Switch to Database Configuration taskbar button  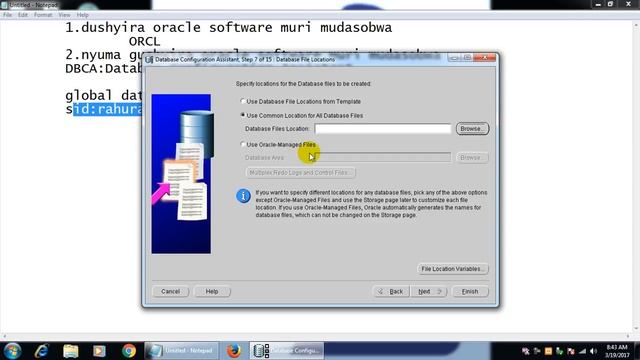coord(287,351)
